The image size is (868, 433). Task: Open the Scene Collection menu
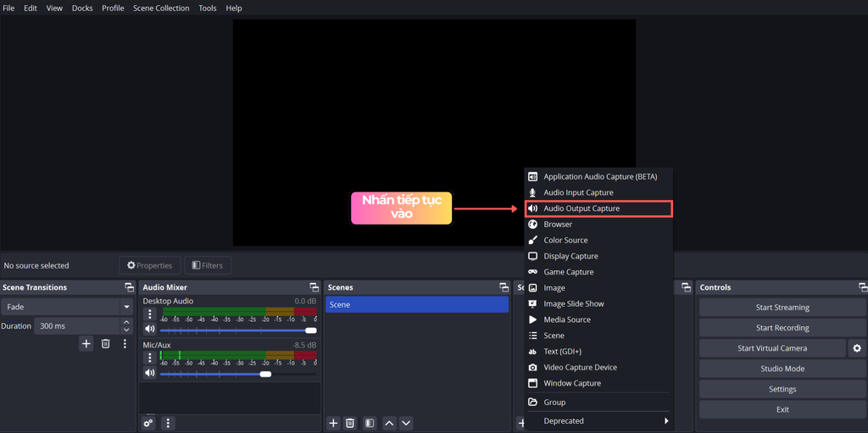161,8
